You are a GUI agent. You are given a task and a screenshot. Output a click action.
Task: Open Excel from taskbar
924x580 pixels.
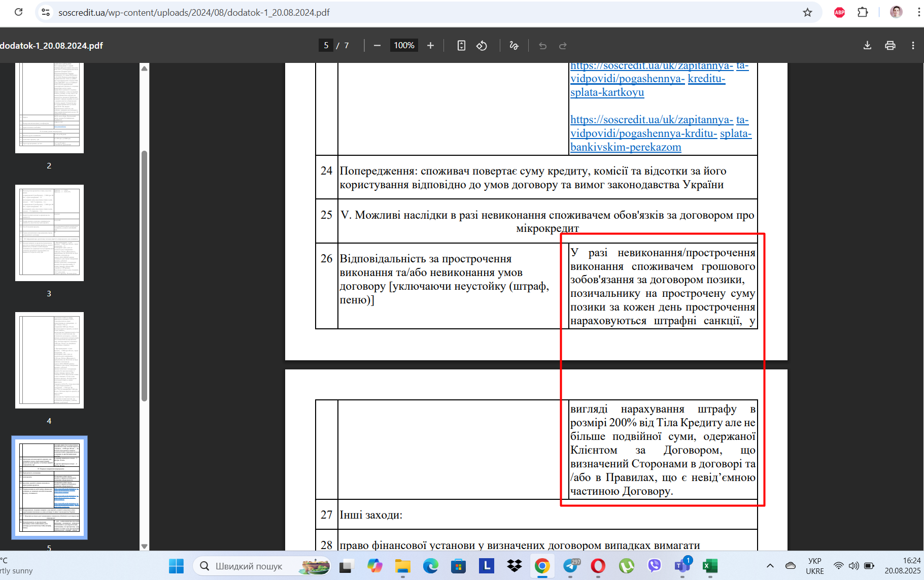click(x=710, y=566)
